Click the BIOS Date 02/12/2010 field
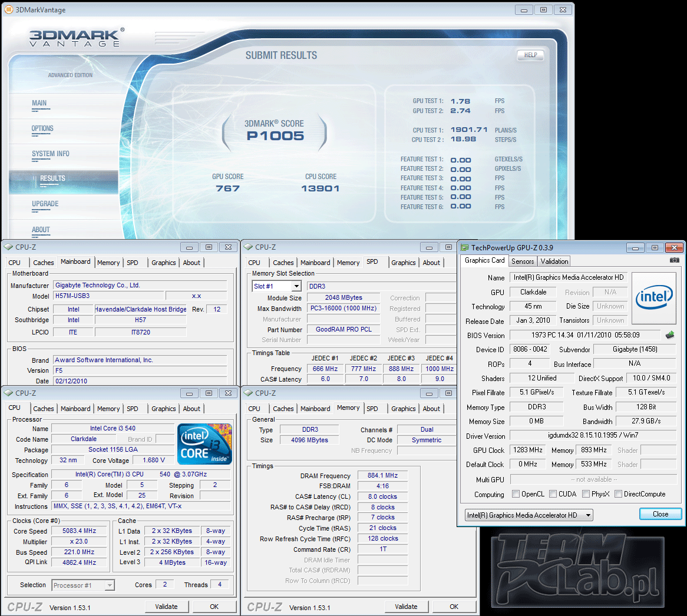Image resolution: width=687 pixels, height=616 pixels. point(140,381)
